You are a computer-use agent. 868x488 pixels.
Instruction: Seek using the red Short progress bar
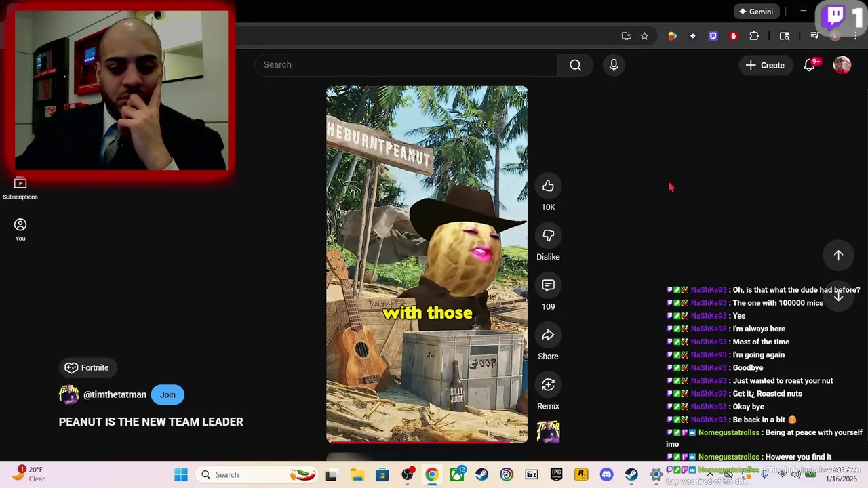click(x=427, y=442)
